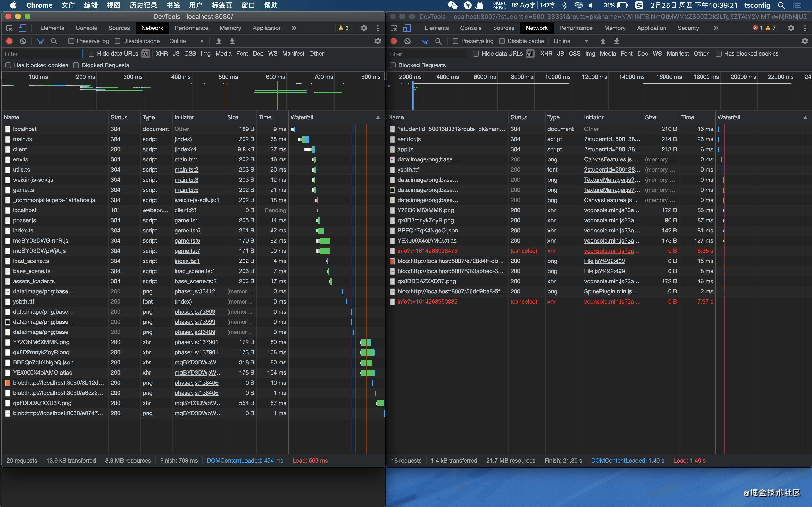
Task: Open network search in left DevTools
Action: [x=54, y=41]
